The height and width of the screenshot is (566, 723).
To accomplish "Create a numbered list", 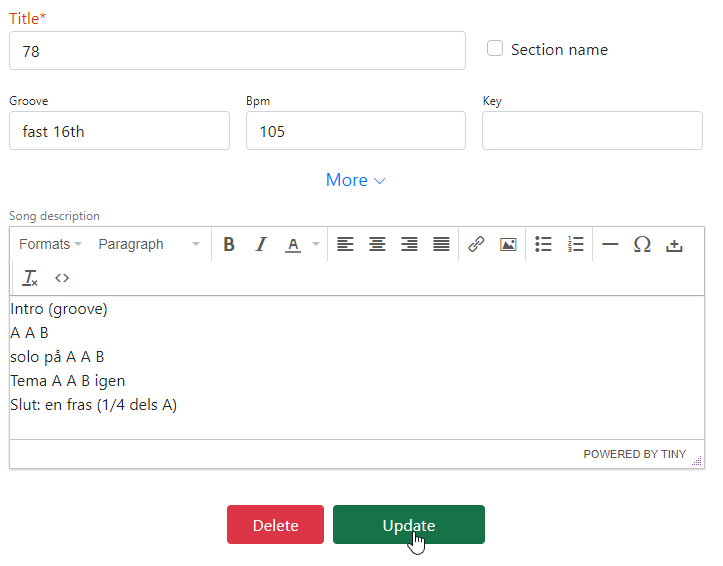I will pos(575,244).
